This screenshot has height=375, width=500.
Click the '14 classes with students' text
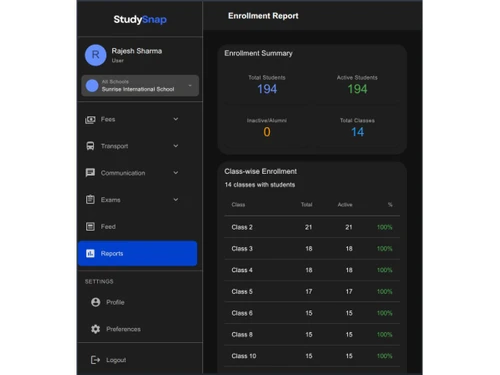click(260, 185)
